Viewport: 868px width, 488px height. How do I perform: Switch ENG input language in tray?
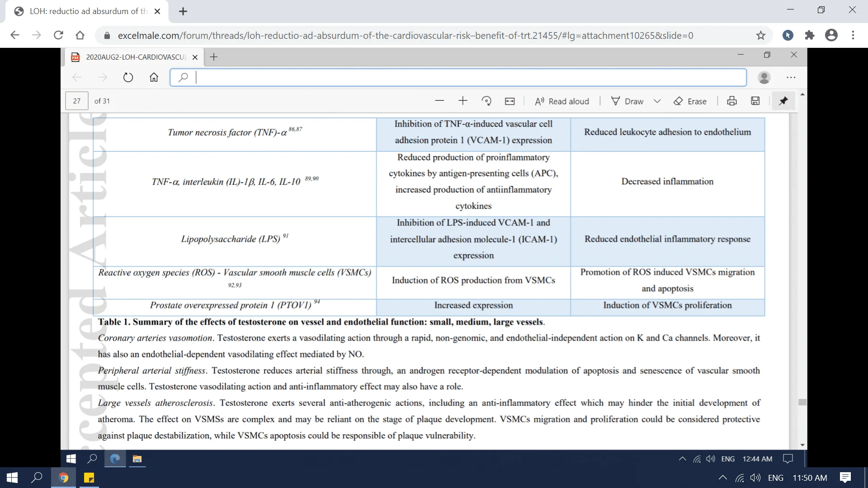pyautogui.click(x=776, y=478)
